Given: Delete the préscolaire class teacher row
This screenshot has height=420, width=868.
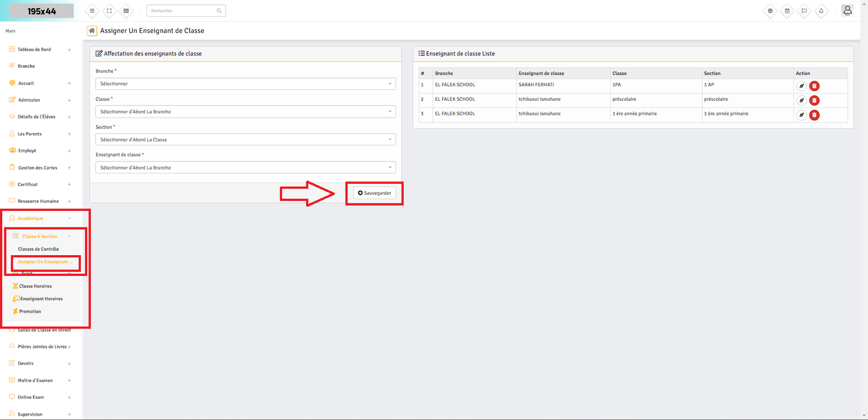Looking at the screenshot, I should pos(814,101).
